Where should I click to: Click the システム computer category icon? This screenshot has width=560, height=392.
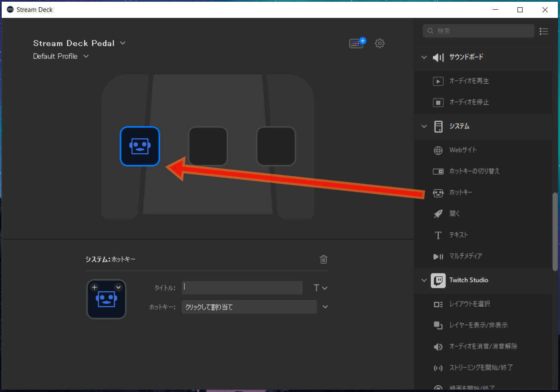tap(438, 126)
